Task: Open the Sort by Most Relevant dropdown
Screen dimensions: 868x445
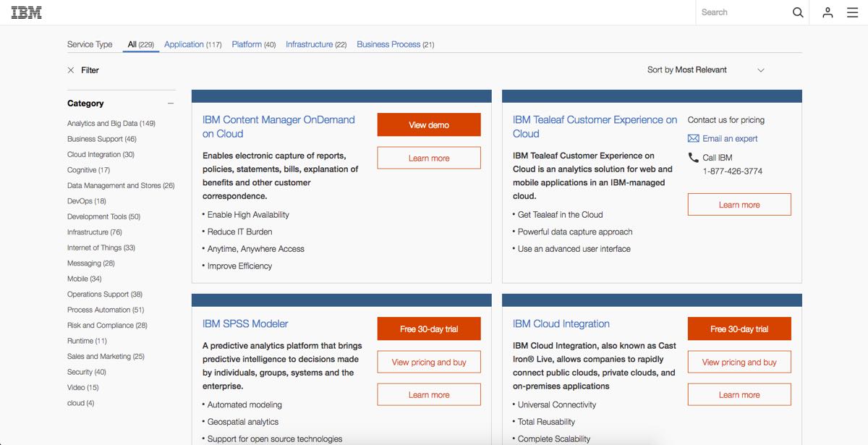Action: coord(706,70)
